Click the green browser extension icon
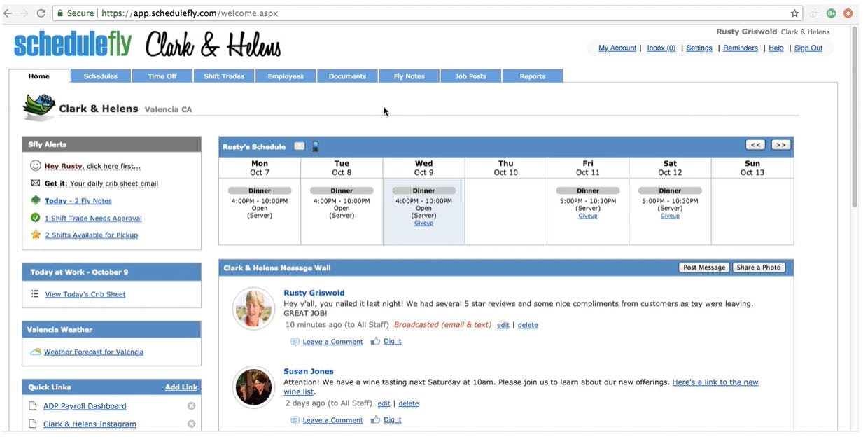 point(831,13)
